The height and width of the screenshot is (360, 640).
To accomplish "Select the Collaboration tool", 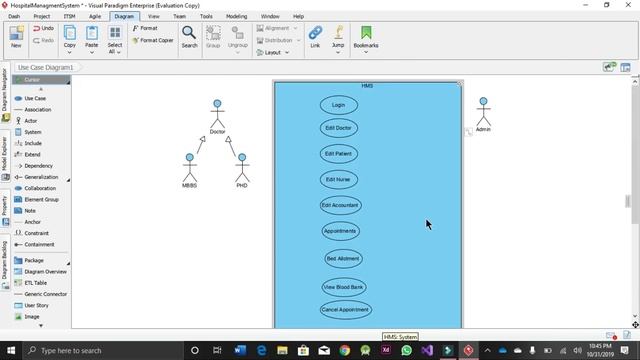I will coord(35,188).
